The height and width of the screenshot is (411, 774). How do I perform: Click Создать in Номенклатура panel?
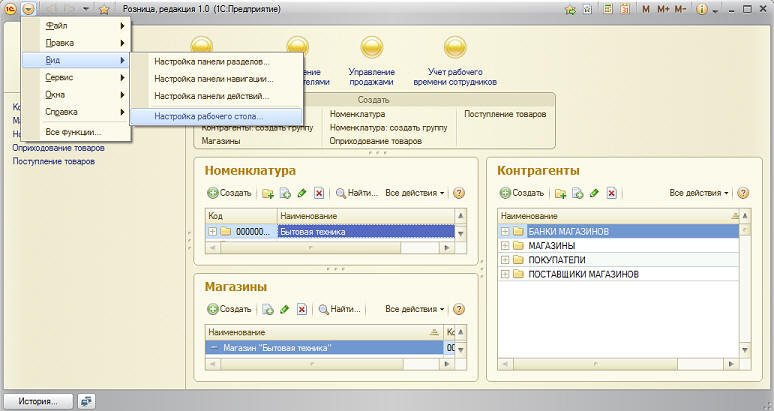point(230,193)
